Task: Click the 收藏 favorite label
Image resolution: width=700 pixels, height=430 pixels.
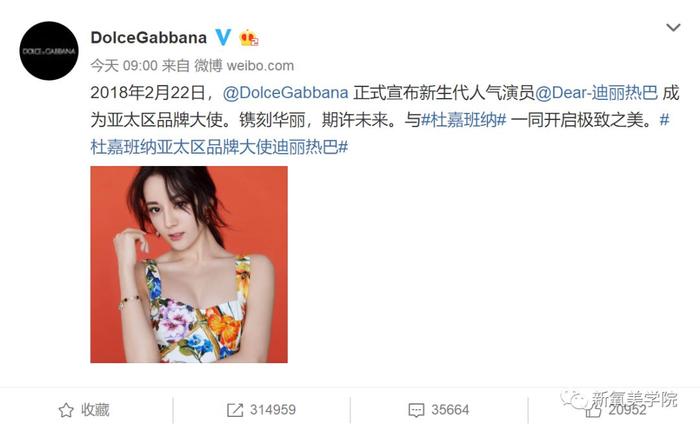Action: coord(95,410)
